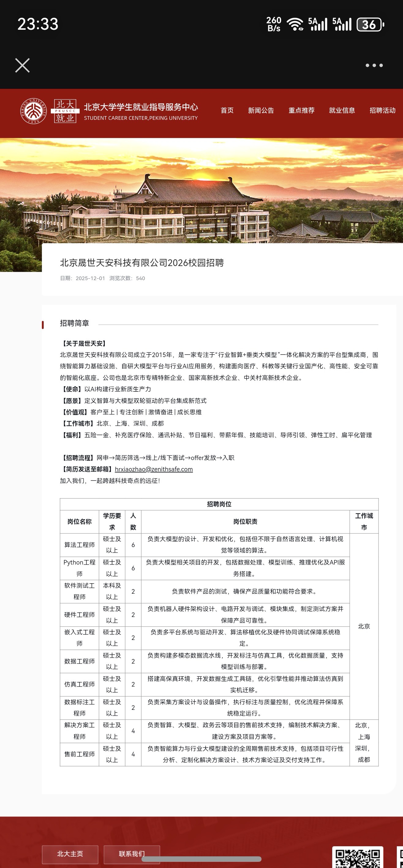Image resolution: width=403 pixels, height=868 pixels.
Task: Open the three-dot more options menu
Action: click(374, 65)
